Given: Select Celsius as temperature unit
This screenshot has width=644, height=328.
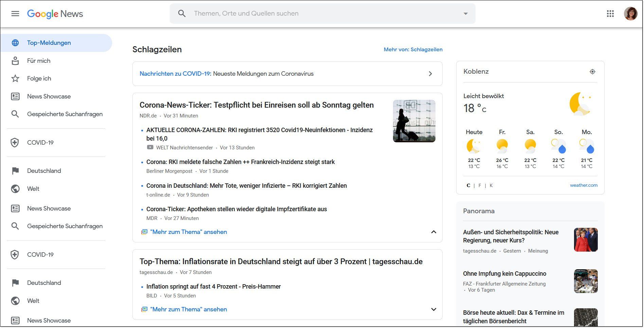Looking at the screenshot, I should point(468,185).
